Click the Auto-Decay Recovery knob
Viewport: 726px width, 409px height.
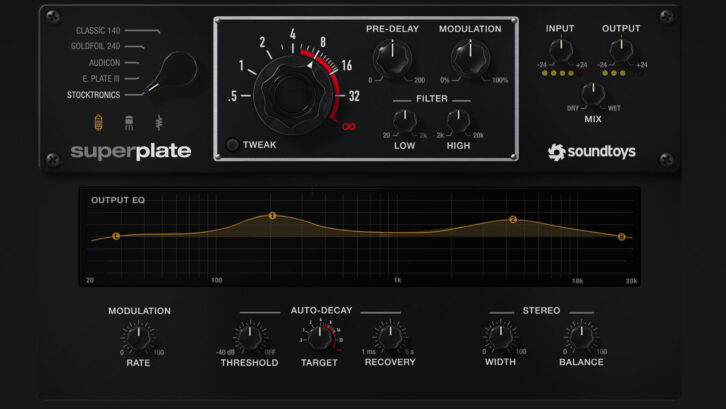tap(390, 337)
